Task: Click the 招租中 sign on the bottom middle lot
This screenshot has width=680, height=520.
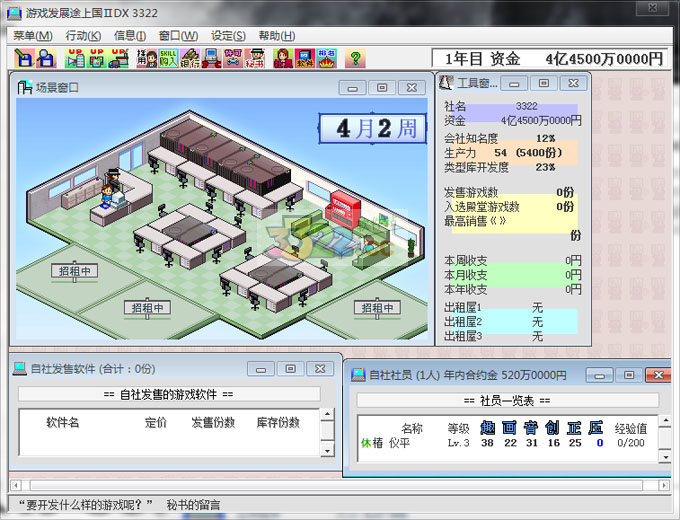Action: pyautogui.click(x=147, y=307)
